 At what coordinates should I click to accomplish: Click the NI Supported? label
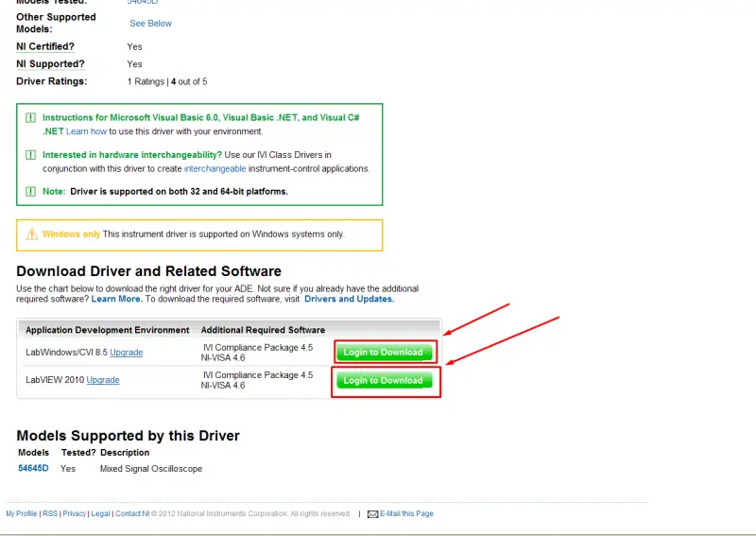click(50, 63)
